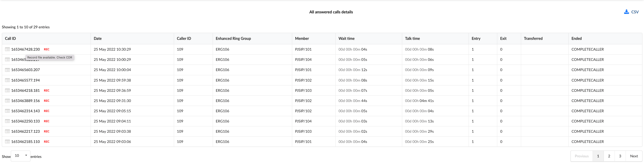
Task: Click Caller ID 109 in 09:59:38 row
Action: click(180, 80)
